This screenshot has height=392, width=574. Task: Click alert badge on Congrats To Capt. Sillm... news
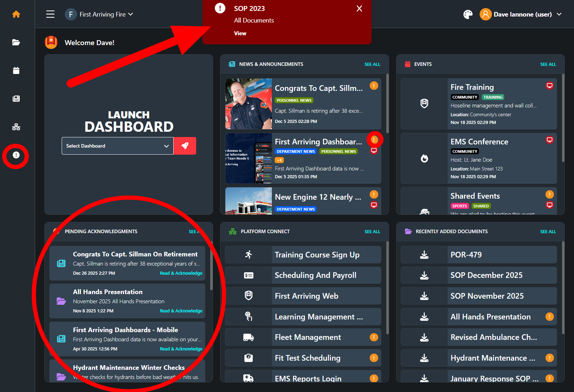click(374, 86)
